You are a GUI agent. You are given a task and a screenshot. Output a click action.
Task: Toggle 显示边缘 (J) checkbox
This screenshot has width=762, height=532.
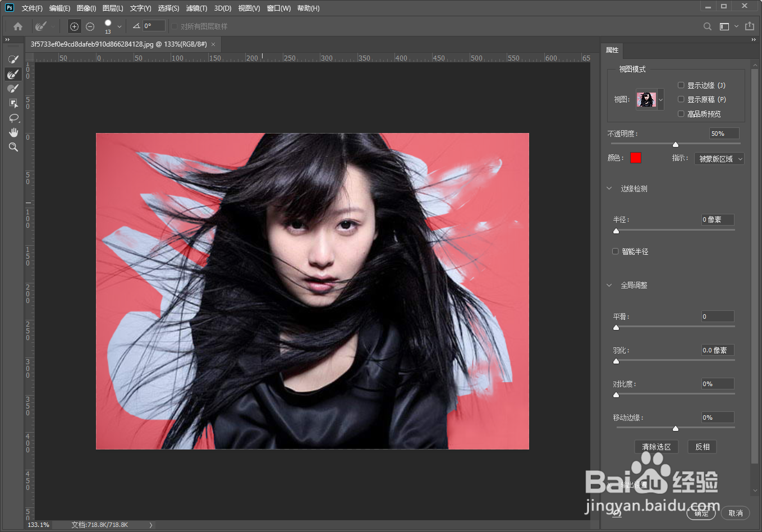point(681,85)
